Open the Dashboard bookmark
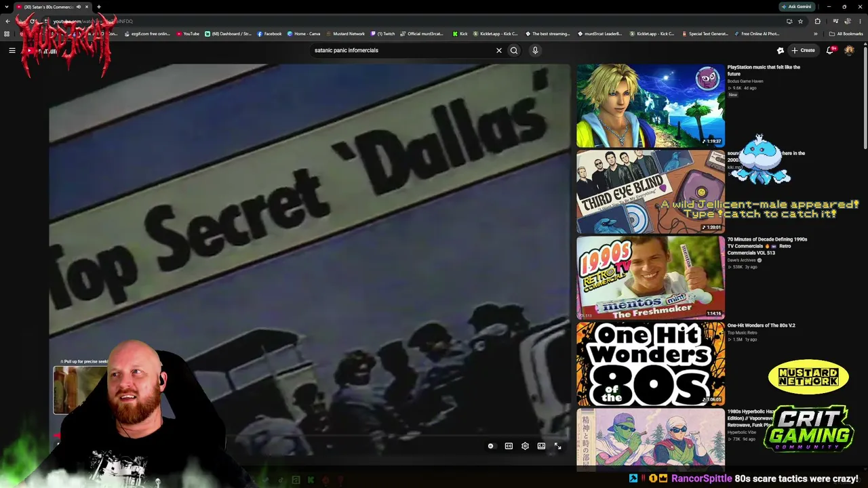This screenshot has width=868, height=488. [229, 34]
